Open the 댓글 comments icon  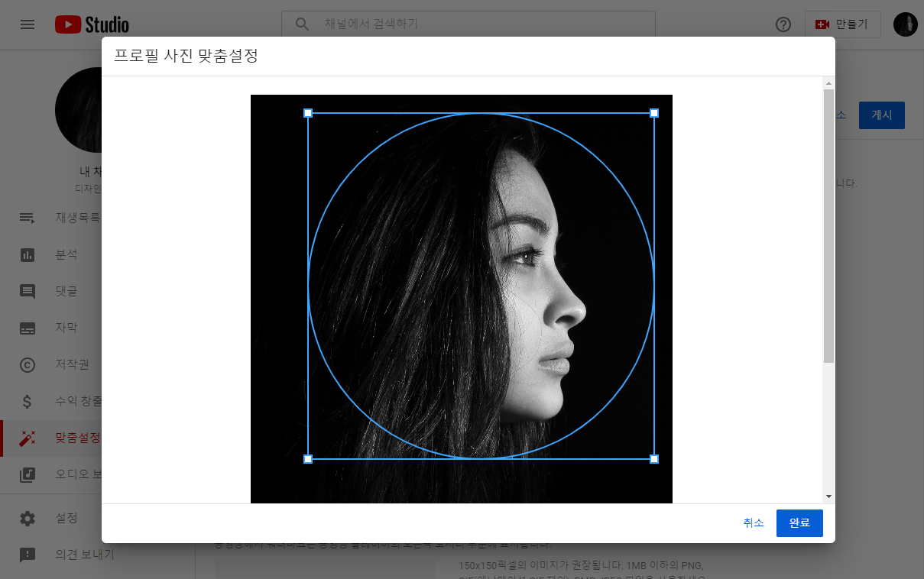click(28, 291)
